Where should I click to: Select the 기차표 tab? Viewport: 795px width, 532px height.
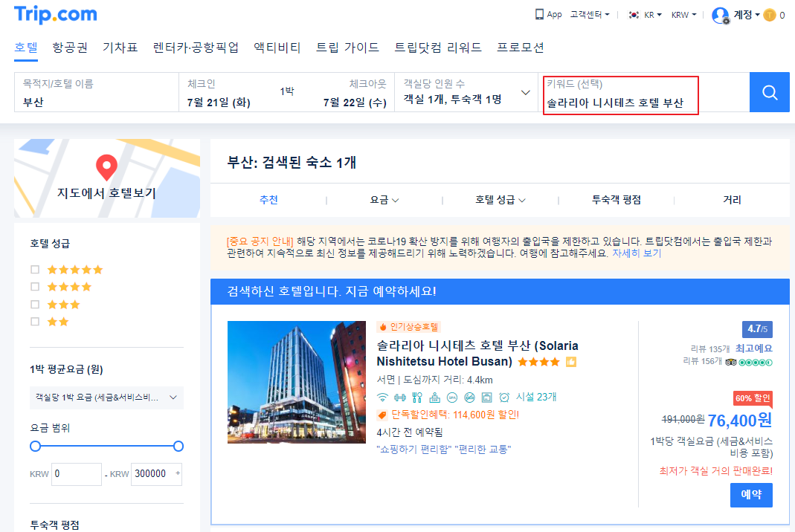click(120, 47)
